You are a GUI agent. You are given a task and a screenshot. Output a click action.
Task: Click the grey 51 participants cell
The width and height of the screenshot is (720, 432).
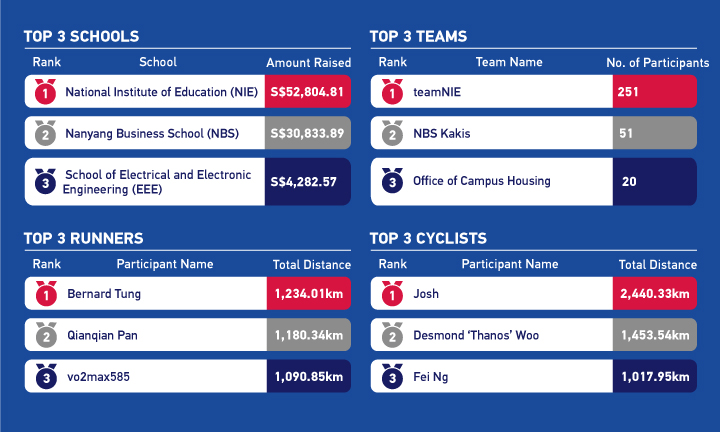pyautogui.click(x=655, y=133)
